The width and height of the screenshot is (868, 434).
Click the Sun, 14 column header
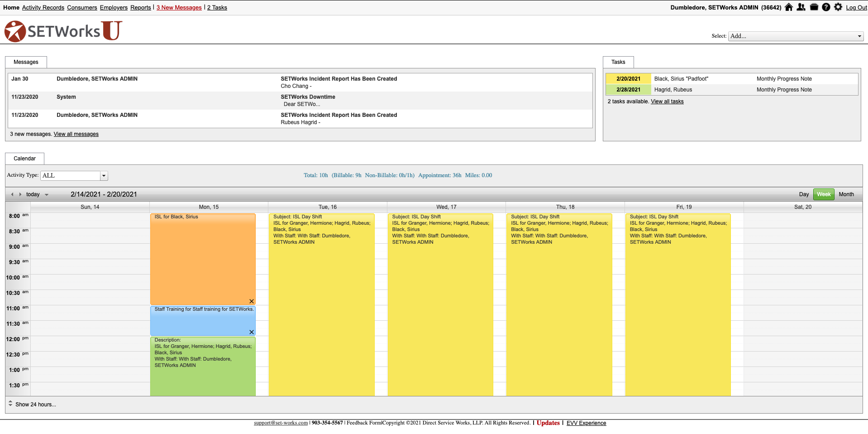[x=90, y=207]
